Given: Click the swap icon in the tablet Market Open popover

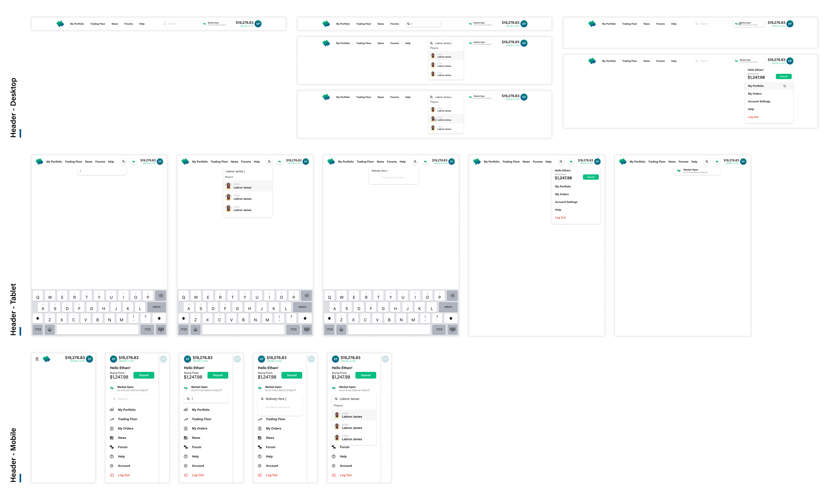Looking at the screenshot, I should pyautogui.click(x=679, y=171).
